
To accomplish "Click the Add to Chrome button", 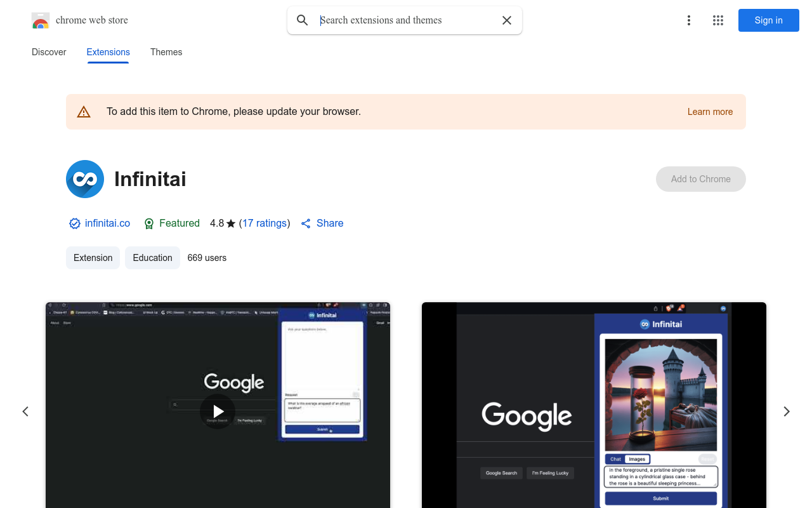I will click(701, 179).
